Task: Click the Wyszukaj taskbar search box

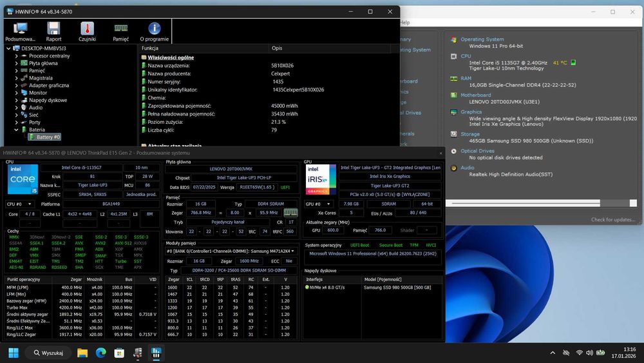Action: (48, 353)
